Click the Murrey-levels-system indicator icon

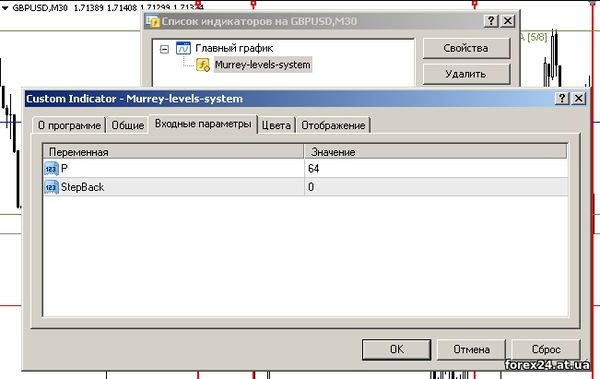(x=203, y=65)
